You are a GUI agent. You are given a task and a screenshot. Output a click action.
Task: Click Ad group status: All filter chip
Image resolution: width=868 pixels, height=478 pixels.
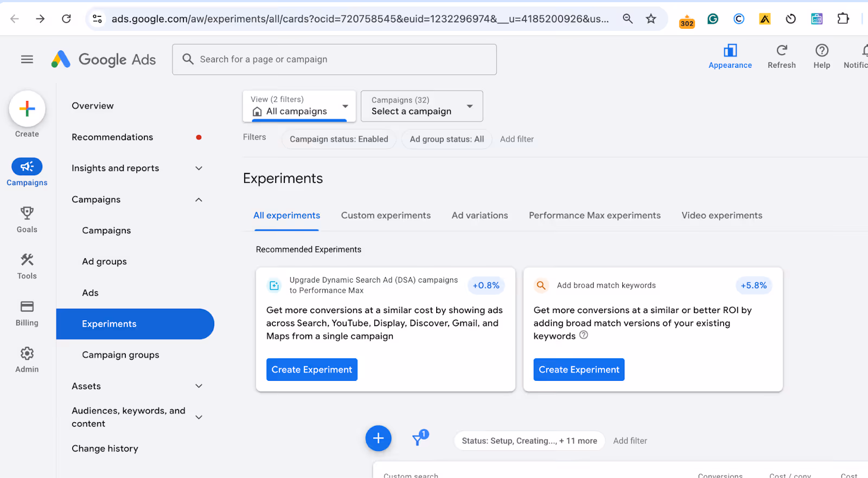pyautogui.click(x=447, y=139)
